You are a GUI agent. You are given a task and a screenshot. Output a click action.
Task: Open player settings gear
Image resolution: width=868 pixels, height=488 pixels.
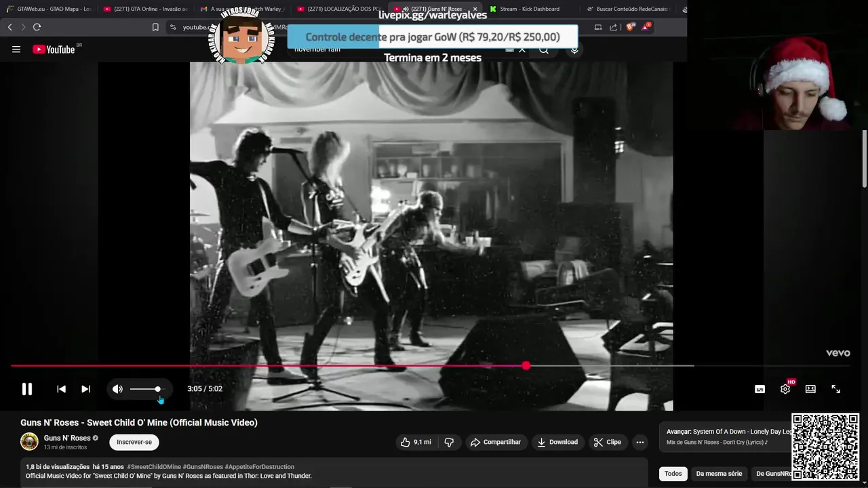785,389
